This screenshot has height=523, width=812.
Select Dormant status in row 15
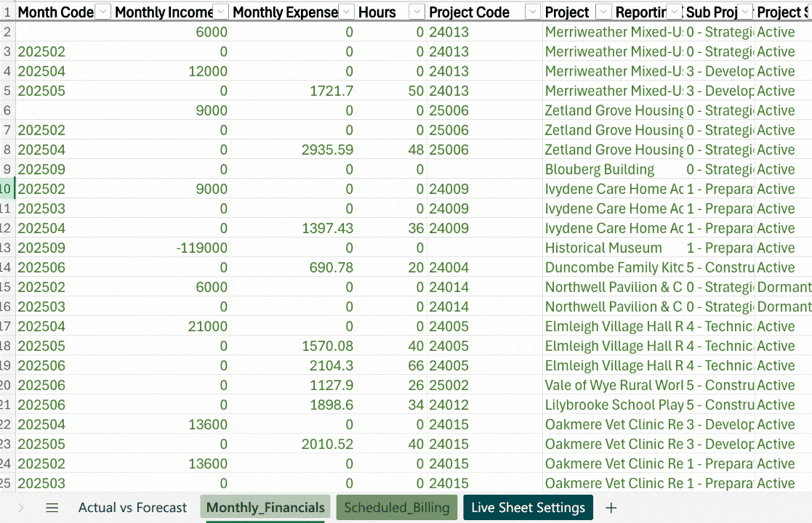click(784, 287)
